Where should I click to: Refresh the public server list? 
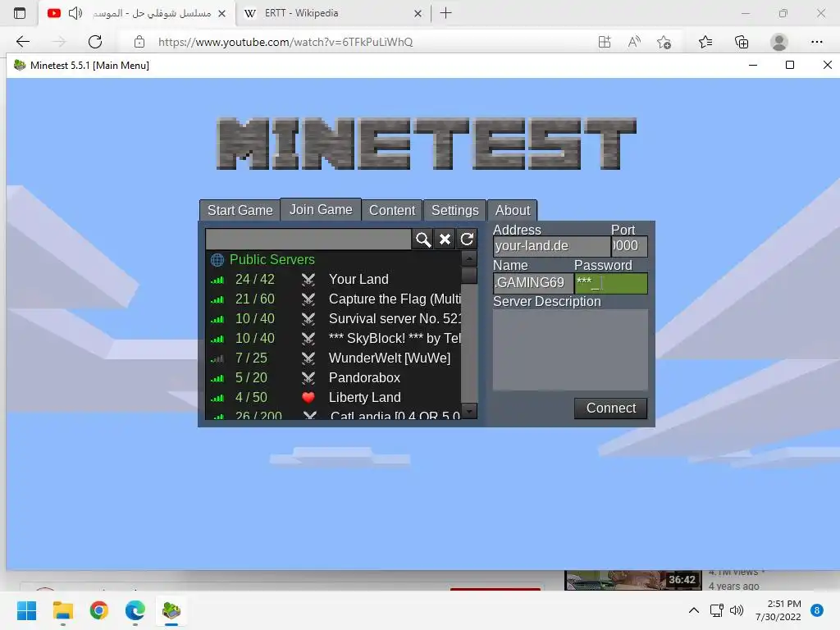coord(467,240)
